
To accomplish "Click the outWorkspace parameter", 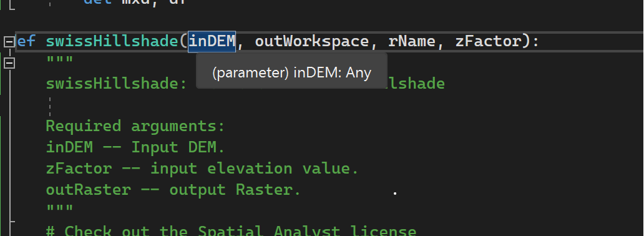I will (312, 42).
